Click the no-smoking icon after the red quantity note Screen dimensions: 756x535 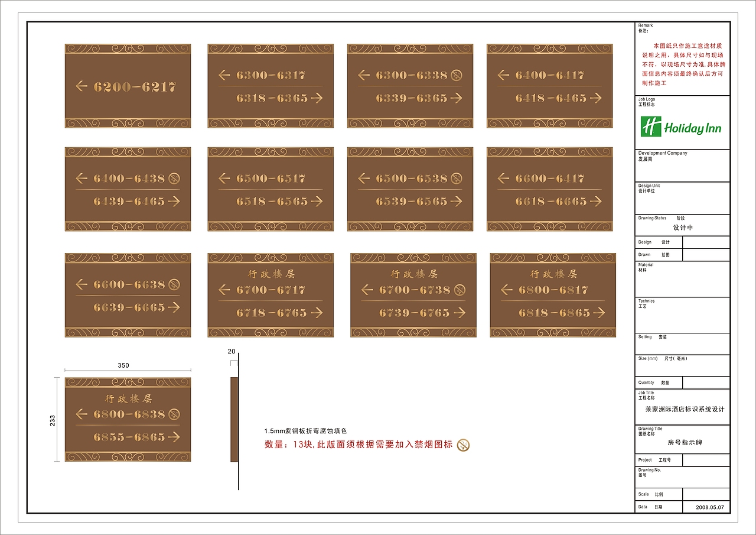point(464,445)
